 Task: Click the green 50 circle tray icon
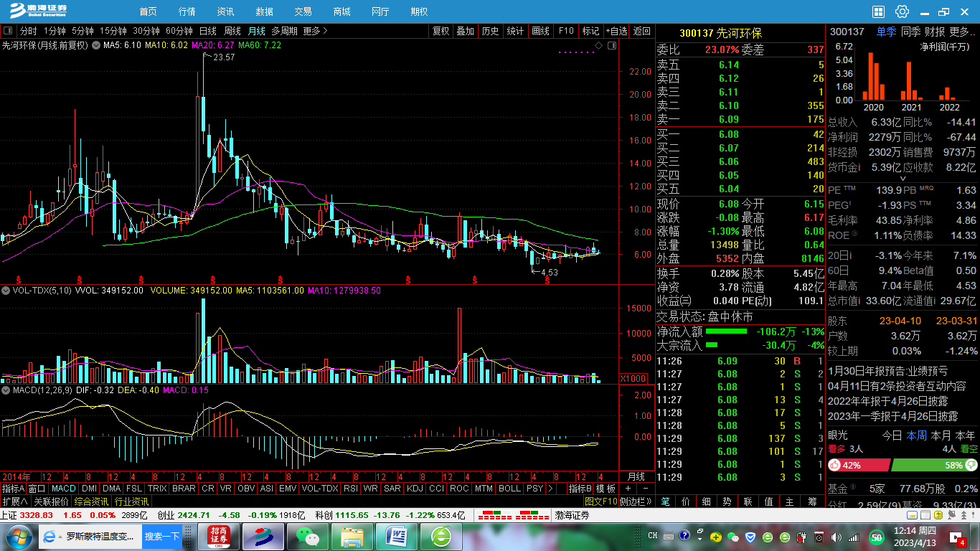click(876, 537)
